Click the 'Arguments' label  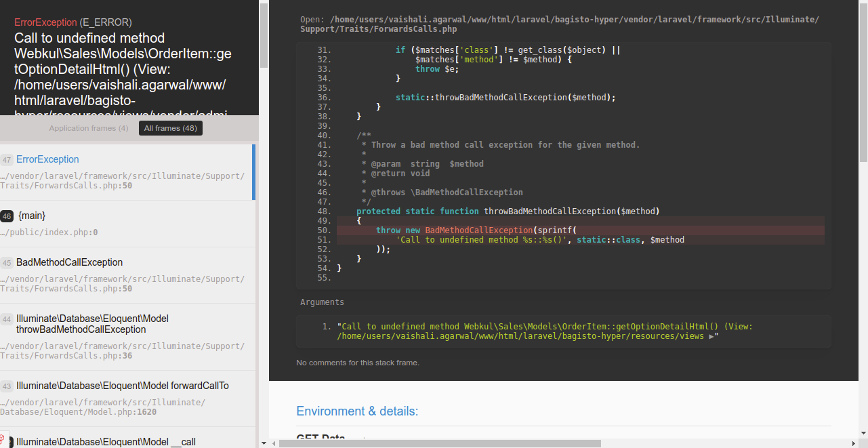click(322, 302)
